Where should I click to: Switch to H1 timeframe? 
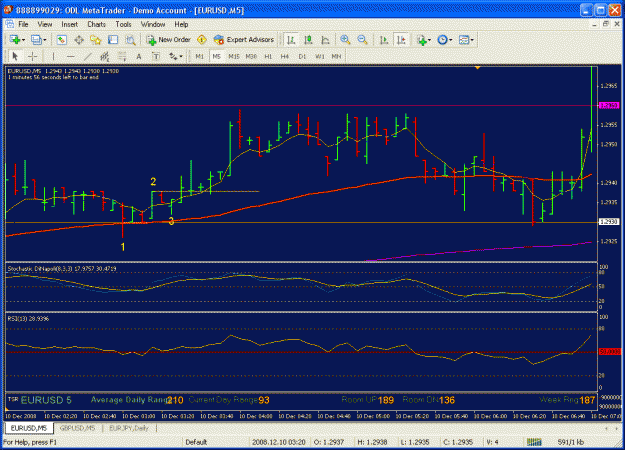[x=268, y=57]
